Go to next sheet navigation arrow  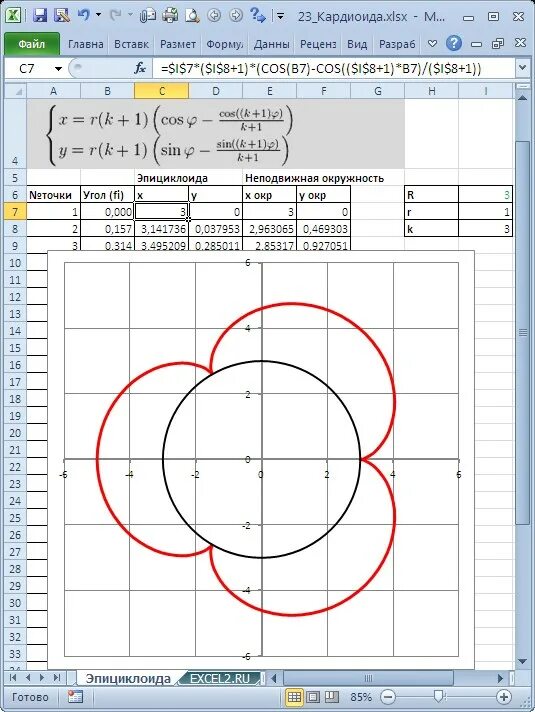pyautogui.click(x=42, y=677)
